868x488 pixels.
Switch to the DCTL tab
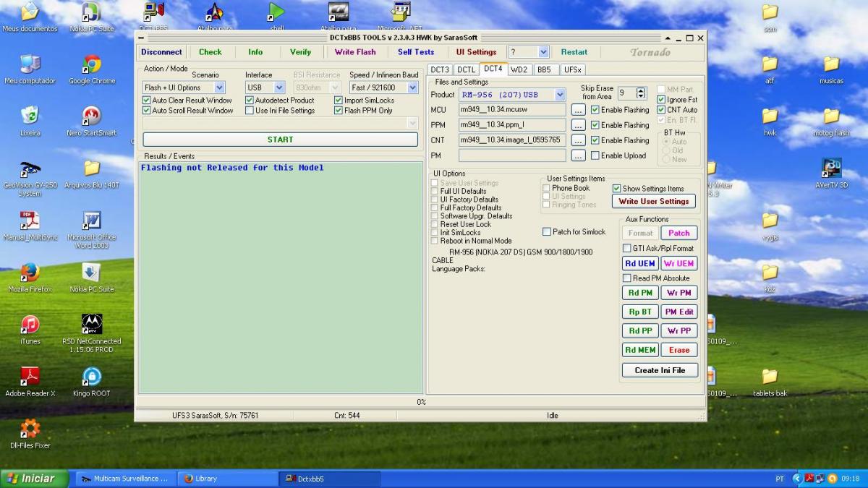[467, 70]
